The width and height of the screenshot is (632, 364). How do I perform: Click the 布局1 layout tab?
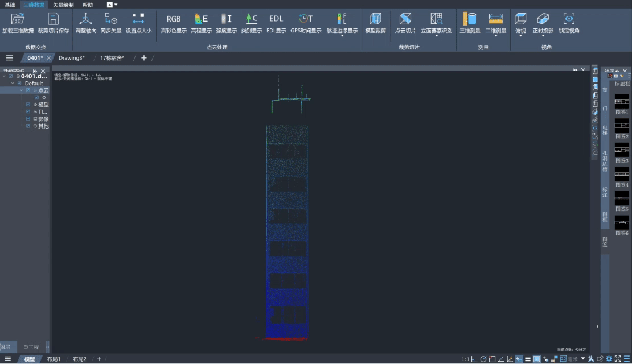click(x=54, y=359)
